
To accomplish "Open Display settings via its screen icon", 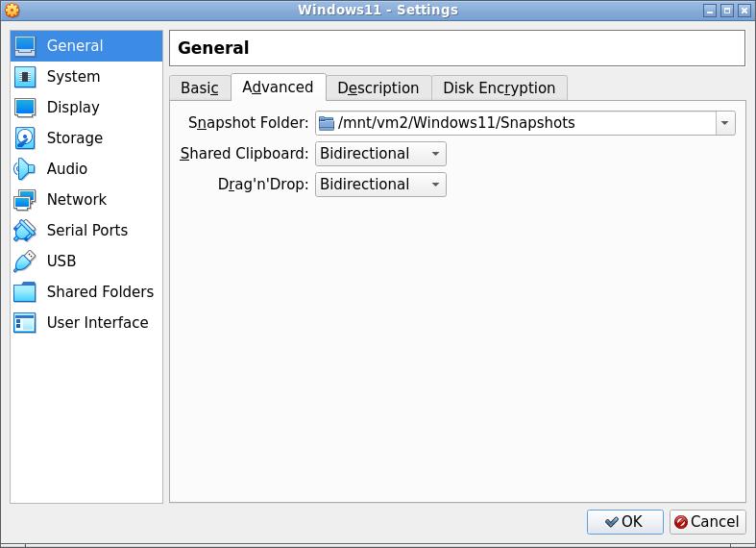I will pyautogui.click(x=25, y=108).
